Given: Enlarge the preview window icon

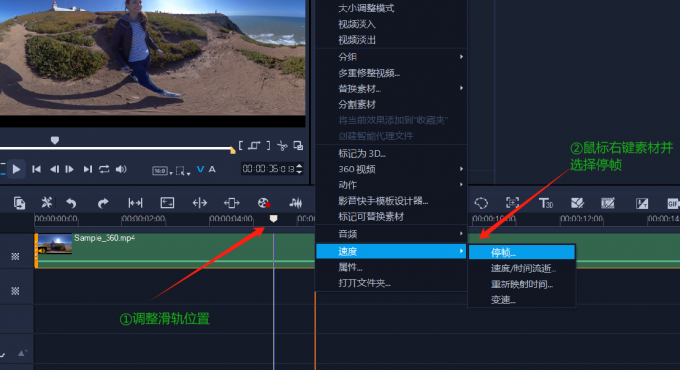Looking at the screenshot, I should pos(298,146).
